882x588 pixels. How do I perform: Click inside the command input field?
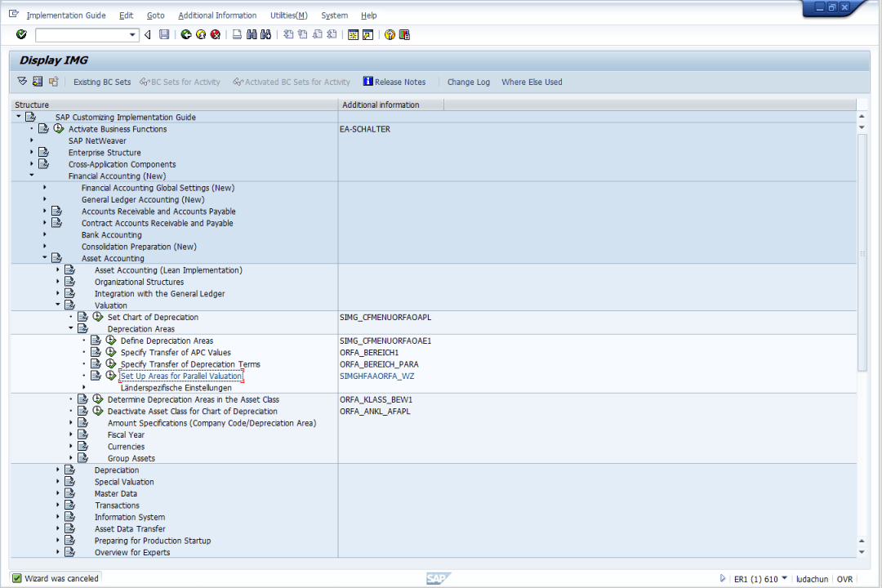(81, 35)
